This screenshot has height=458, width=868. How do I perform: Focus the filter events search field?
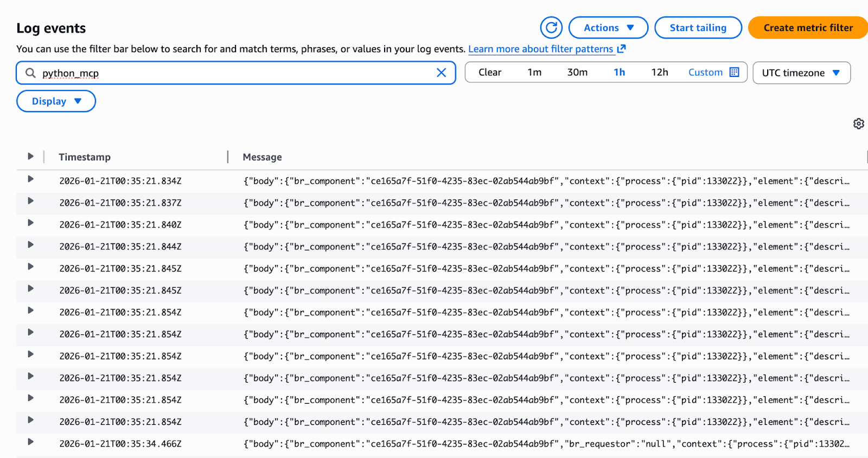[x=233, y=73]
